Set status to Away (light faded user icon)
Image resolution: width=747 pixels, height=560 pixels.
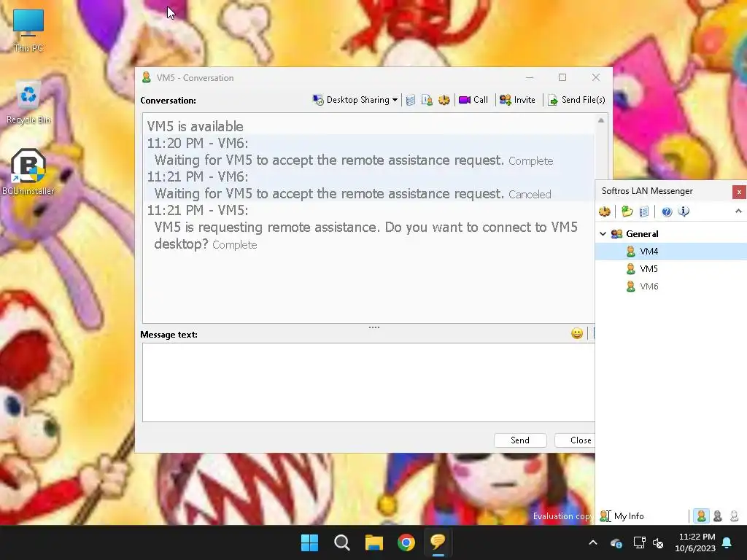pyautogui.click(x=734, y=516)
